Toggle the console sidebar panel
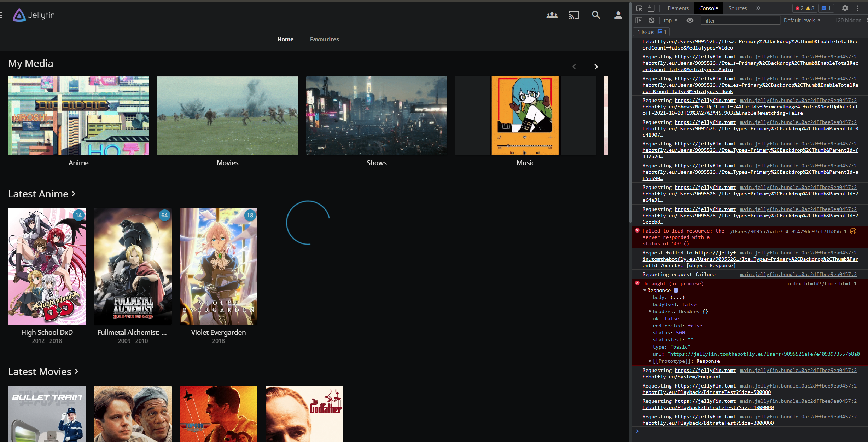 [639, 21]
